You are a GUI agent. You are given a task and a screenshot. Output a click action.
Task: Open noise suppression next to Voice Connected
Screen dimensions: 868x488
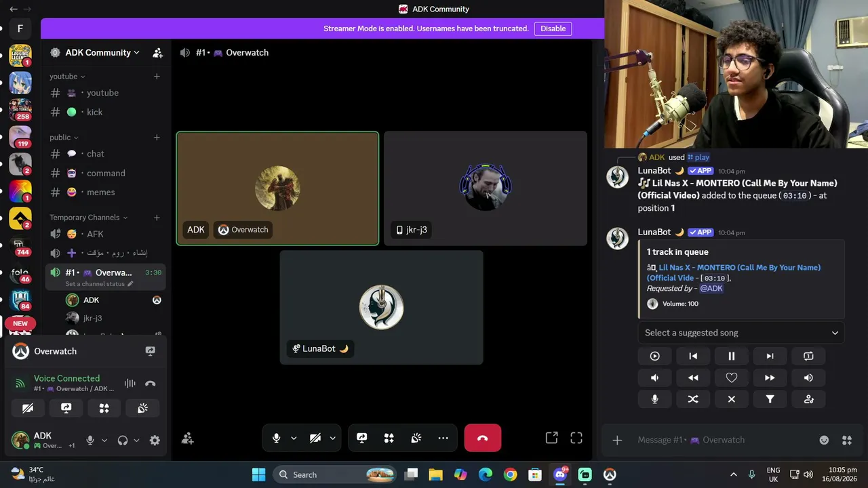[x=130, y=383]
